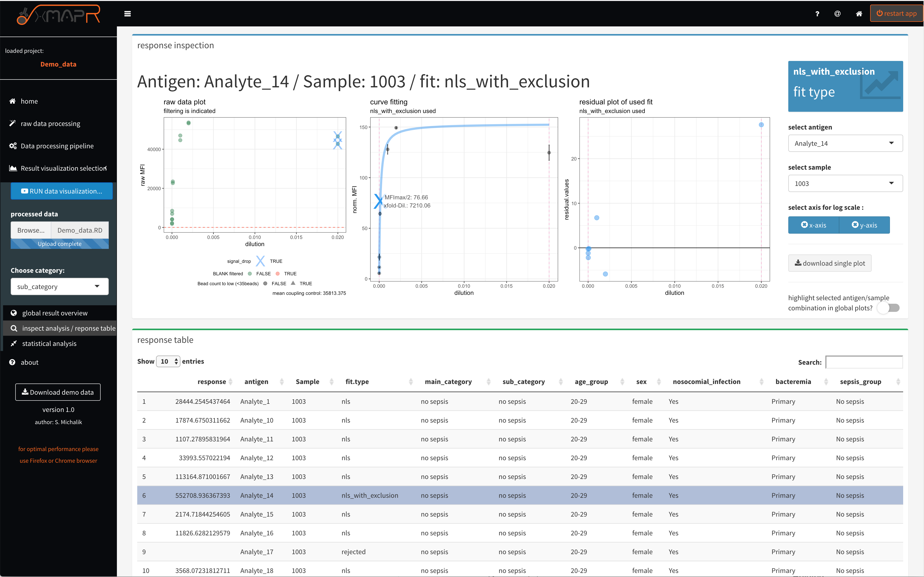The image size is (924, 577).
Task: Select the statistical analysis sidebar item
Action: 49,343
